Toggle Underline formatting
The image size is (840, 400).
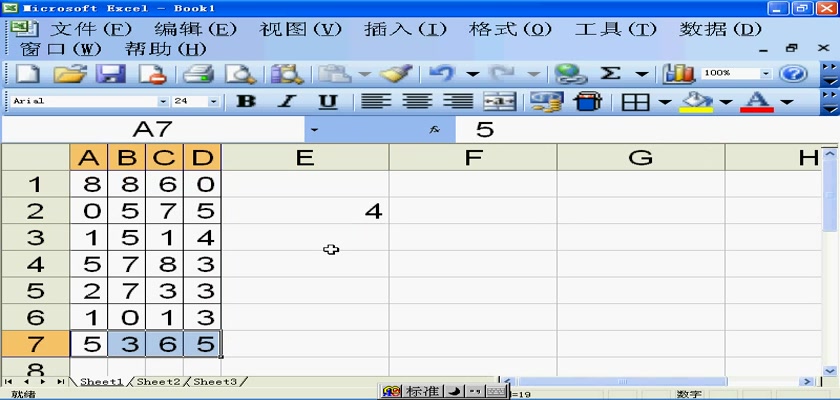click(327, 101)
